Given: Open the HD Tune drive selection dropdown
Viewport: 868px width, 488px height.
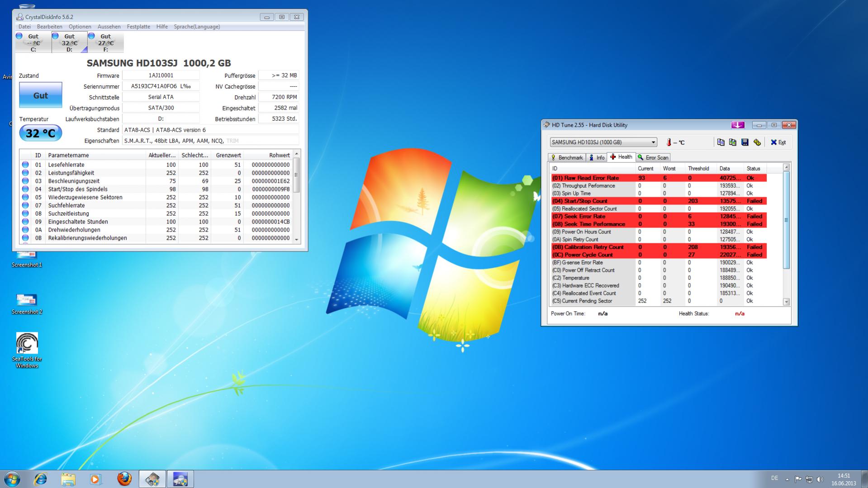Looking at the screenshot, I should 603,142.
